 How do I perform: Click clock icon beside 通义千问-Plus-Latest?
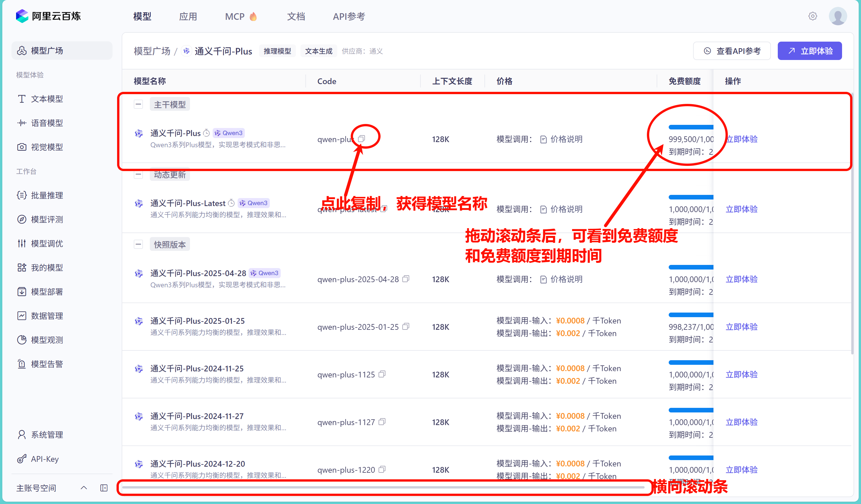coord(231,203)
